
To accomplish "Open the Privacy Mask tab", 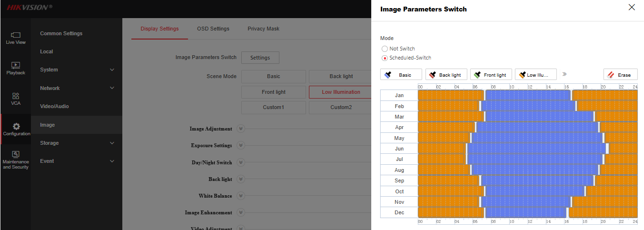I will point(263,29).
